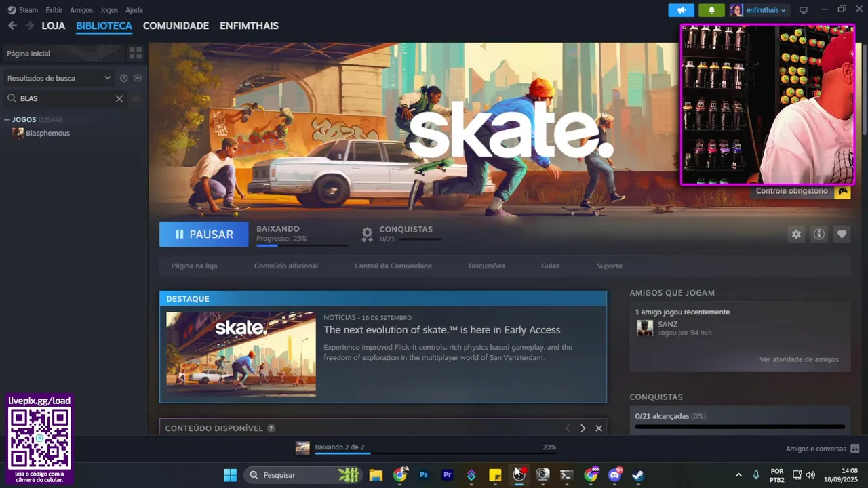Image resolution: width=868 pixels, height=488 pixels.
Task: Close the Conteúdo Disponível panel
Action: click(x=599, y=428)
